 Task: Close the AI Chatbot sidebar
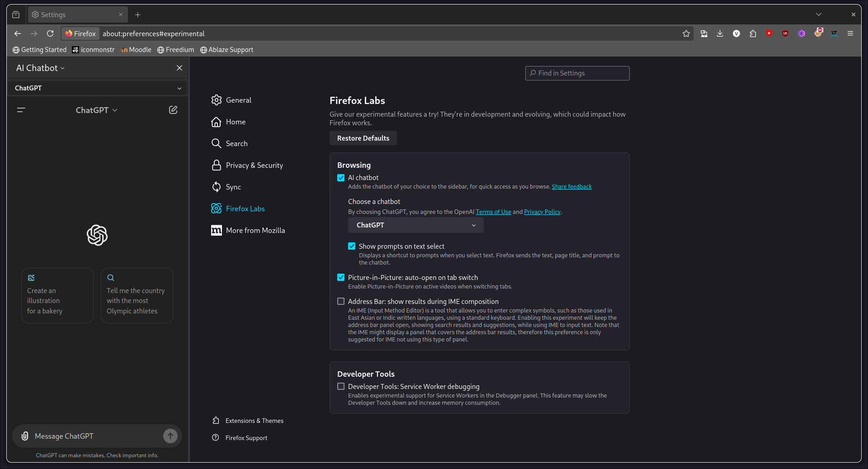[179, 68]
